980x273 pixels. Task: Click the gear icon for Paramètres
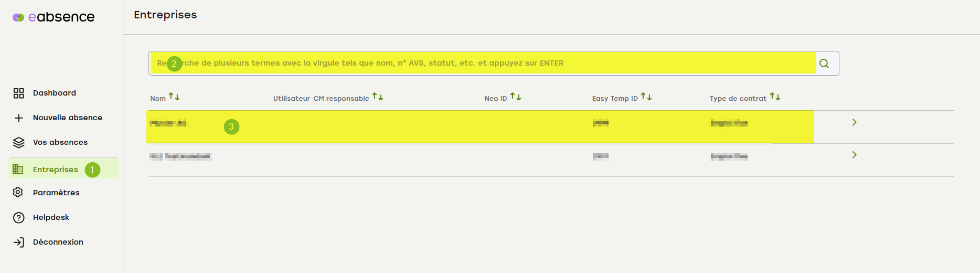(18, 192)
